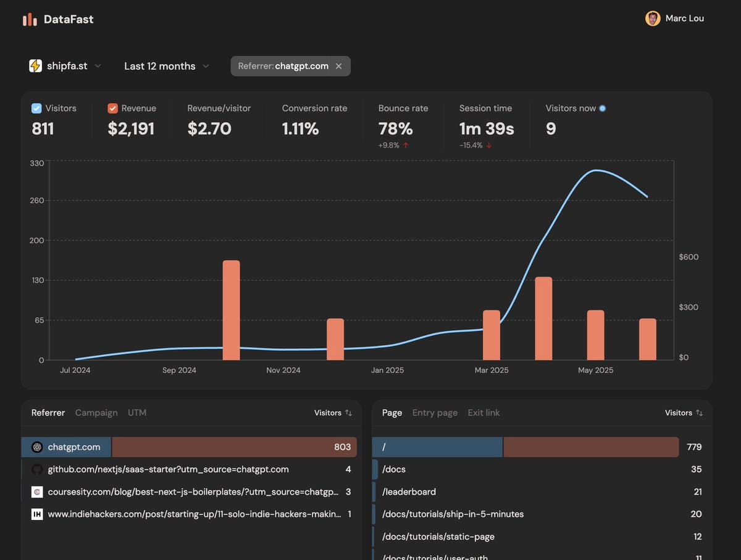Open the Visitors sort dropdown in the Page panel
This screenshot has width=741, height=560.
tap(684, 413)
